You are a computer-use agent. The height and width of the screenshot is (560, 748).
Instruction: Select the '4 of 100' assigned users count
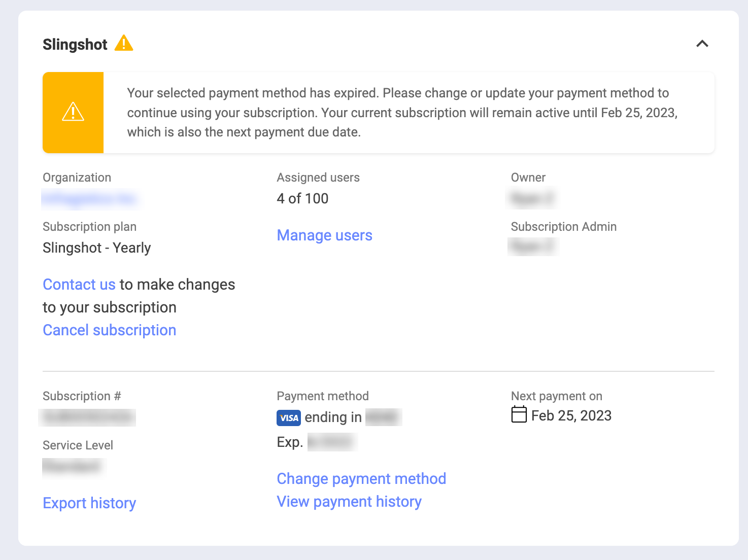tap(302, 198)
